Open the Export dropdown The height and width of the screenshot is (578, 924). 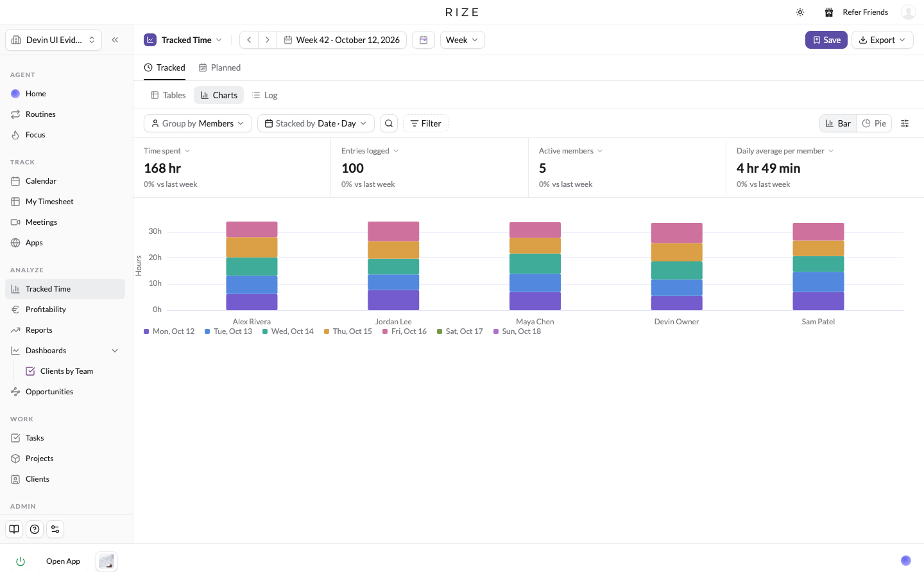tap(882, 40)
